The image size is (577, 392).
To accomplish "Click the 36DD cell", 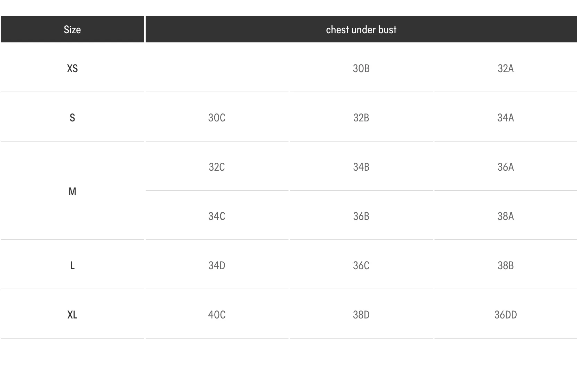I will tap(506, 315).
